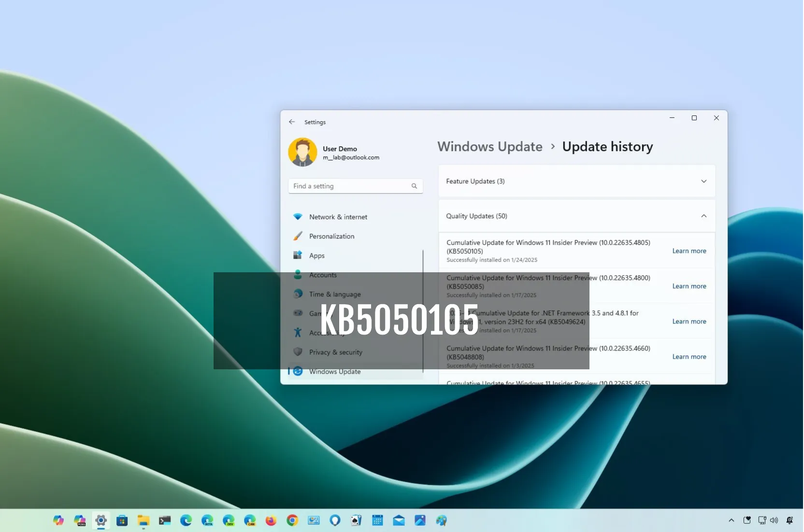Image resolution: width=804 pixels, height=532 pixels.
Task: Open the Accounts settings icon
Action: click(298, 275)
